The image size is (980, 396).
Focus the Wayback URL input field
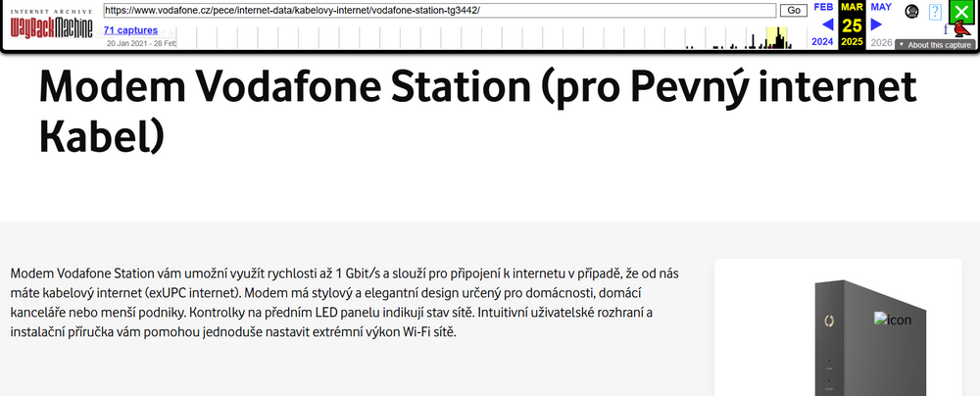pyautogui.click(x=439, y=10)
